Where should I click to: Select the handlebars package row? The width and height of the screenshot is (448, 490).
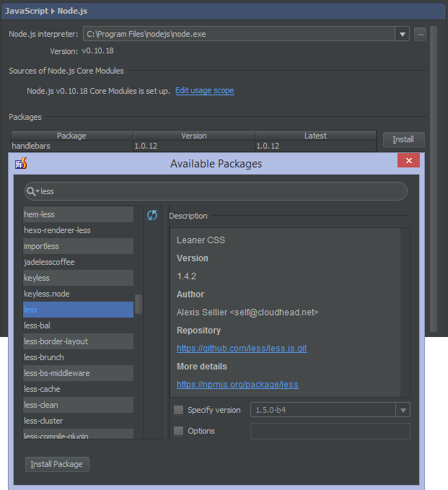tap(193, 146)
